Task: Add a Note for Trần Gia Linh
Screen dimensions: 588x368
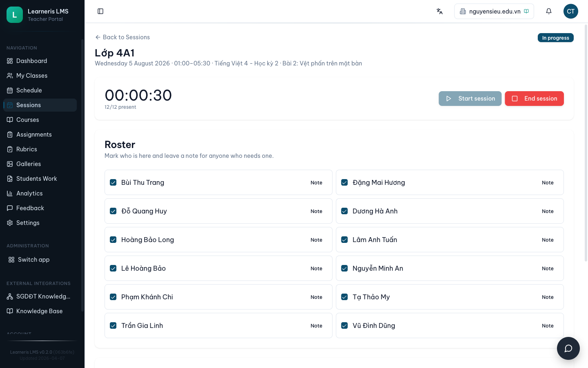Action: 316,326
